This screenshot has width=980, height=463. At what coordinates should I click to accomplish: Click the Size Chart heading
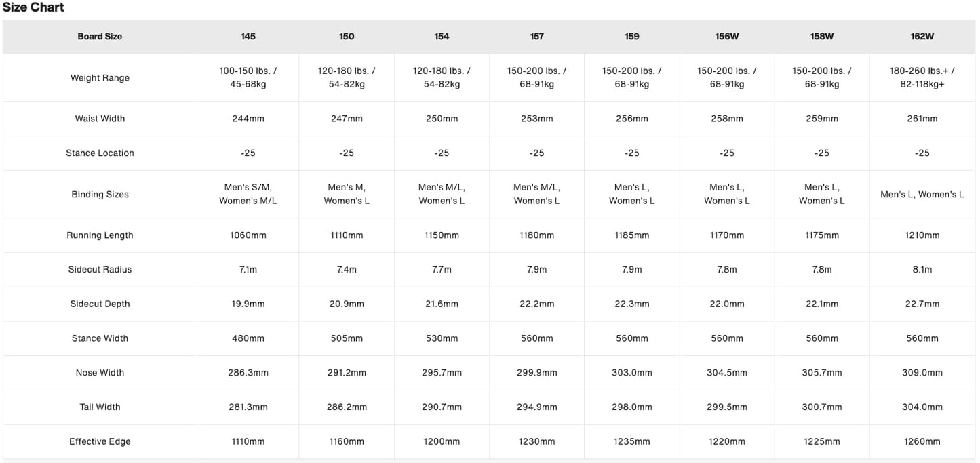(x=33, y=7)
